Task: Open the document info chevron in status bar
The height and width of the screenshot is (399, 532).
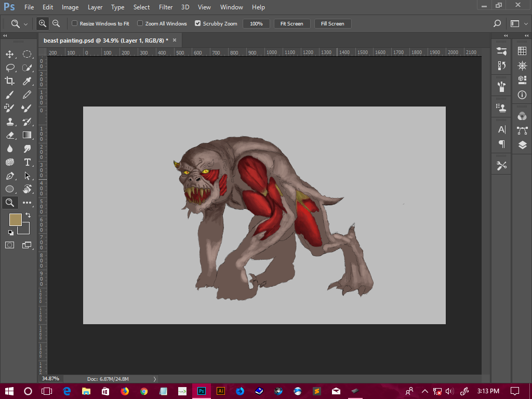Action: pyautogui.click(x=154, y=379)
